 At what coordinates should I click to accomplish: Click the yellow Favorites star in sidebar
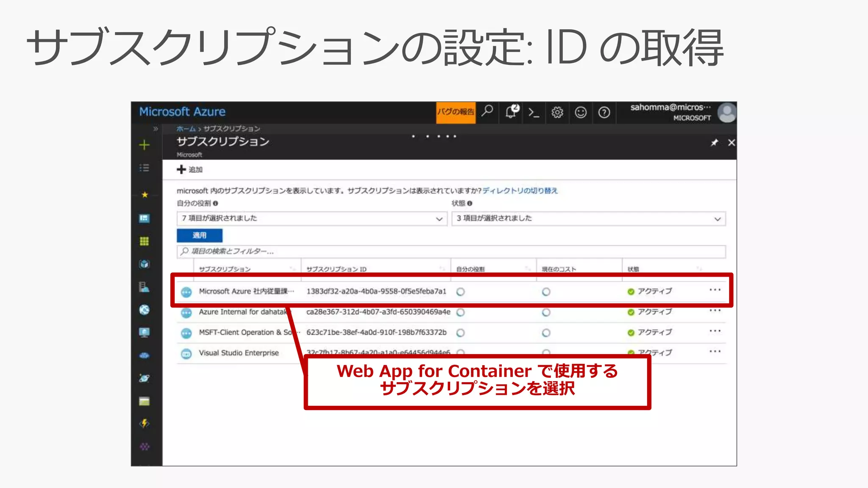pos(145,194)
